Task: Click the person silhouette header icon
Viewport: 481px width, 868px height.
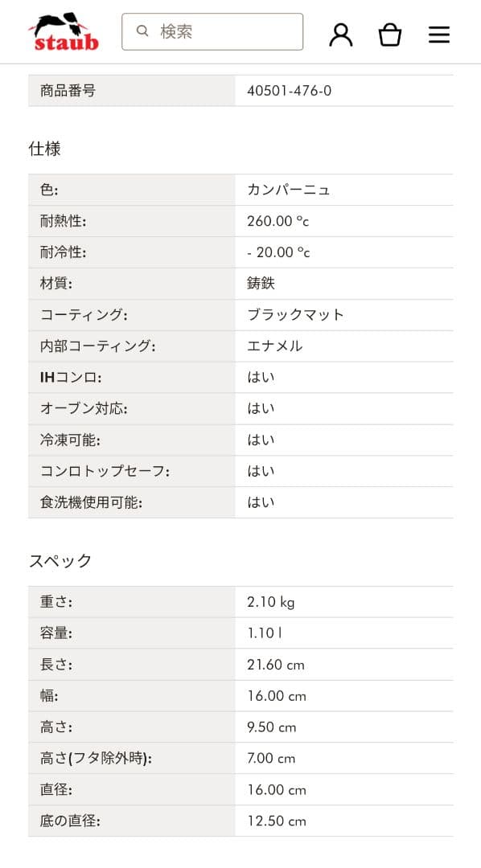Action: pyautogui.click(x=341, y=34)
